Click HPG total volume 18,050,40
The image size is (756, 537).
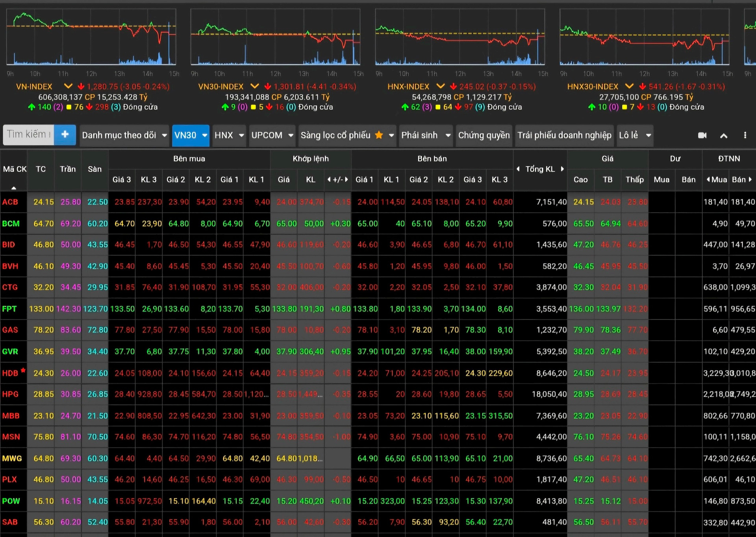pos(549,394)
